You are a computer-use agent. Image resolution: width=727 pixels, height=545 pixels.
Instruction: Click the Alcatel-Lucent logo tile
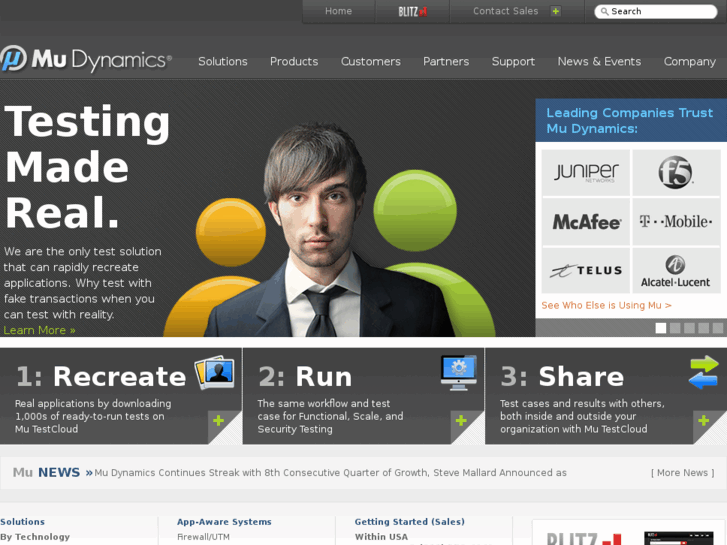[676, 270]
